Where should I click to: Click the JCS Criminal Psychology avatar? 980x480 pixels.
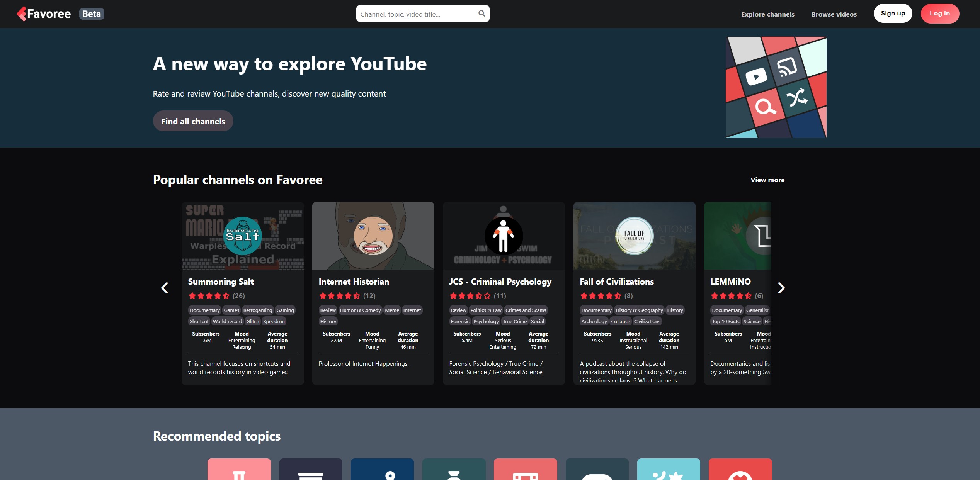(504, 236)
